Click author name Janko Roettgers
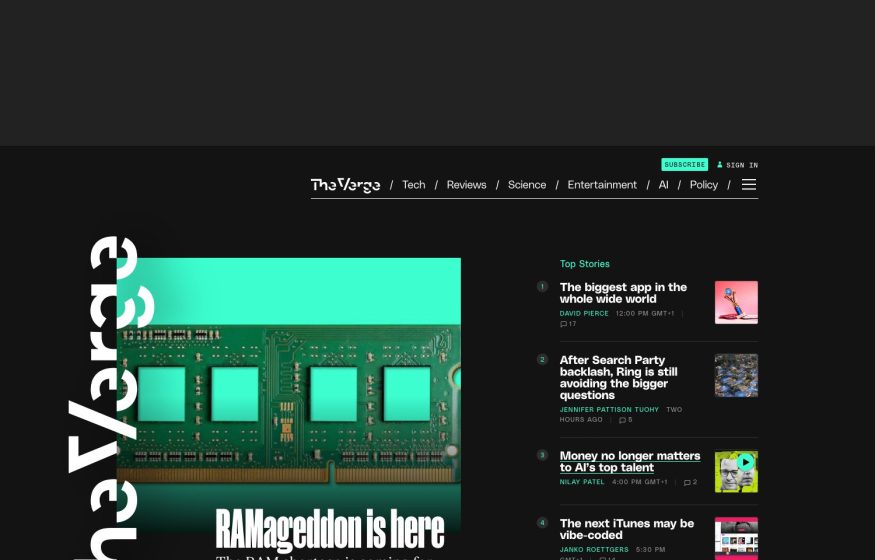This screenshot has height=560, width=875. coord(594,549)
